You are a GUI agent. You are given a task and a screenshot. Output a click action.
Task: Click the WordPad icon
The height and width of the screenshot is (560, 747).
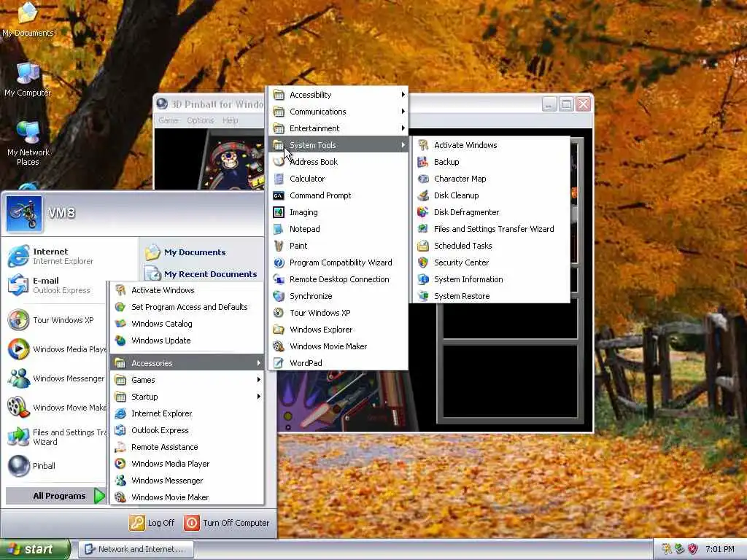tap(279, 363)
